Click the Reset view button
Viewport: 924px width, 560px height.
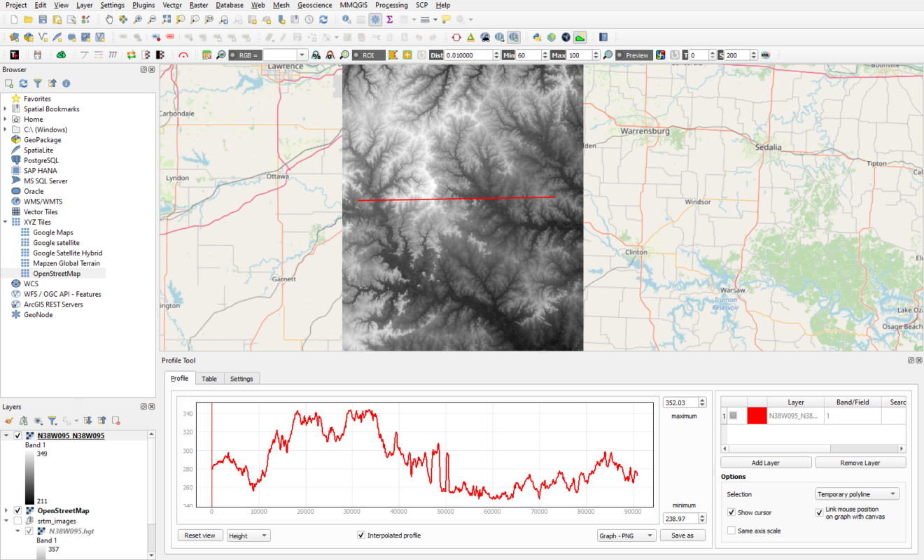pyautogui.click(x=200, y=535)
